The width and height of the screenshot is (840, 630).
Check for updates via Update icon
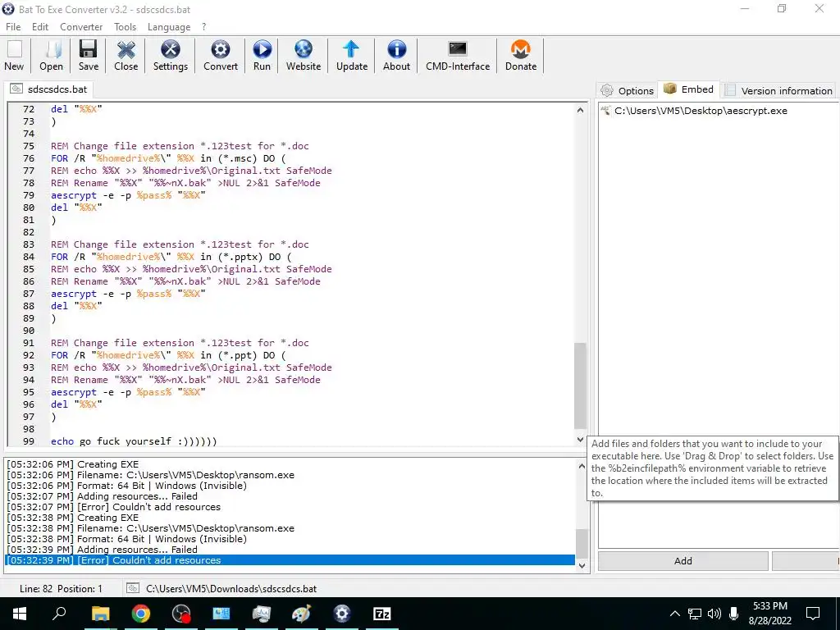click(x=351, y=55)
